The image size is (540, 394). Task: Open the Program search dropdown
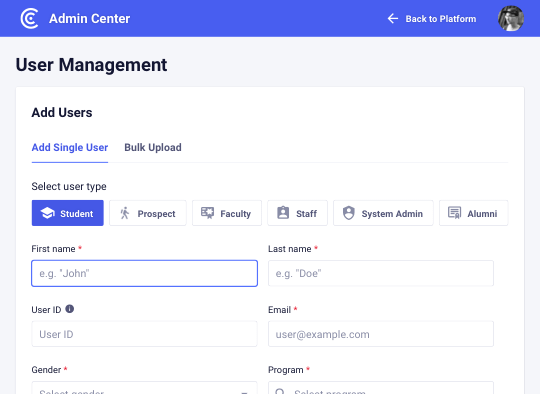tap(381, 388)
